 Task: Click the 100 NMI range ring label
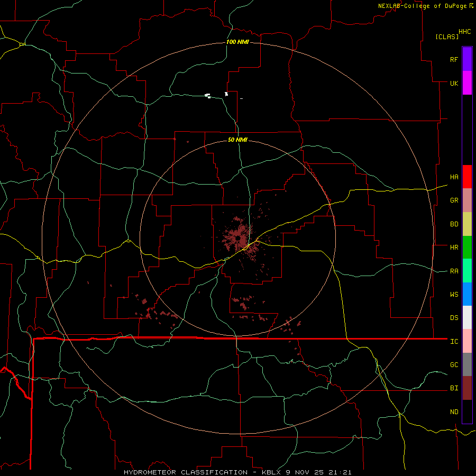tap(237, 42)
